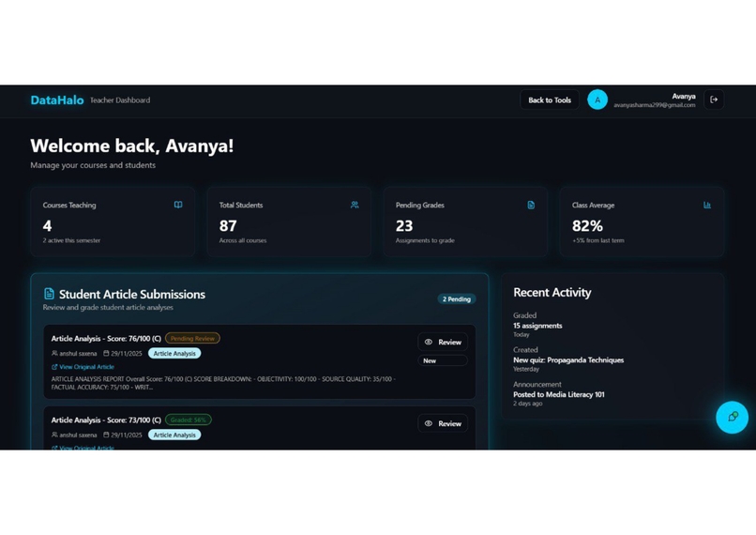The height and width of the screenshot is (535, 756).
Task: Click '2 active this semester' text
Action: pyautogui.click(x=71, y=240)
